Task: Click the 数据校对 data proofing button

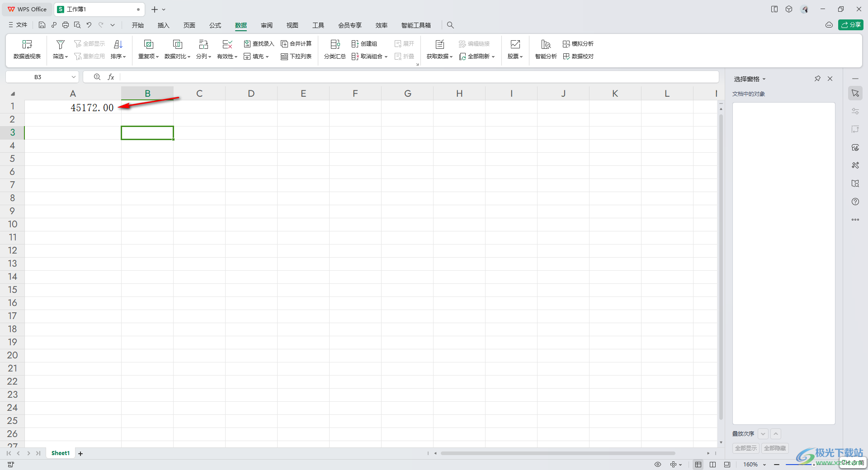Action: (578, 56)
